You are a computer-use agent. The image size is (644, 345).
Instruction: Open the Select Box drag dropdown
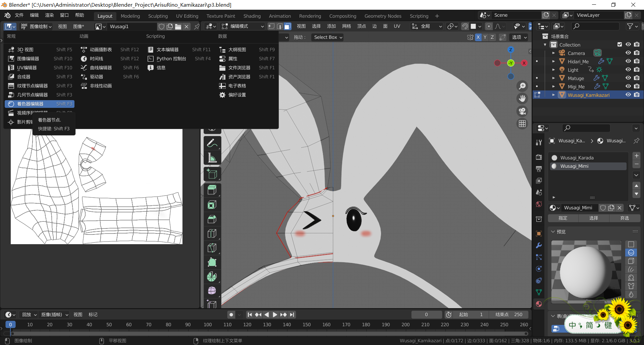click(328, 37)
